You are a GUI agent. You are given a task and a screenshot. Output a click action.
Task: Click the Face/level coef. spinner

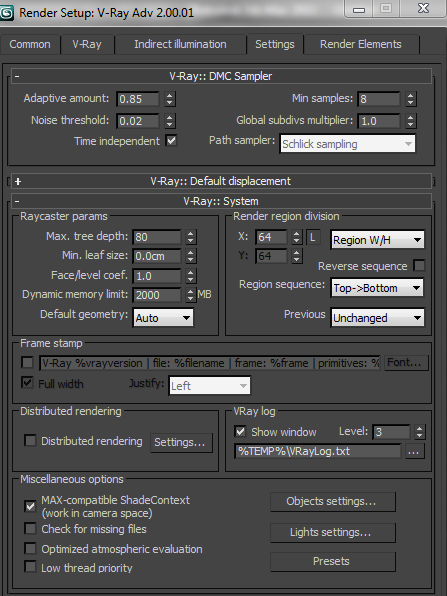pyautogui.click(x=190, y=276)
